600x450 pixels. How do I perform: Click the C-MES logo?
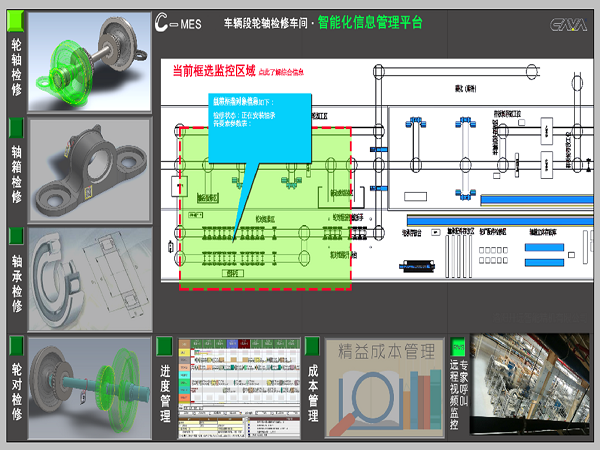[178, 23]
